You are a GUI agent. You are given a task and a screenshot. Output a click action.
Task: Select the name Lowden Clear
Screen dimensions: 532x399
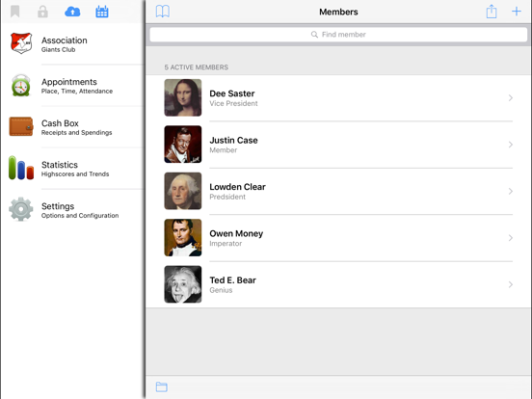[x=237, y=187]
